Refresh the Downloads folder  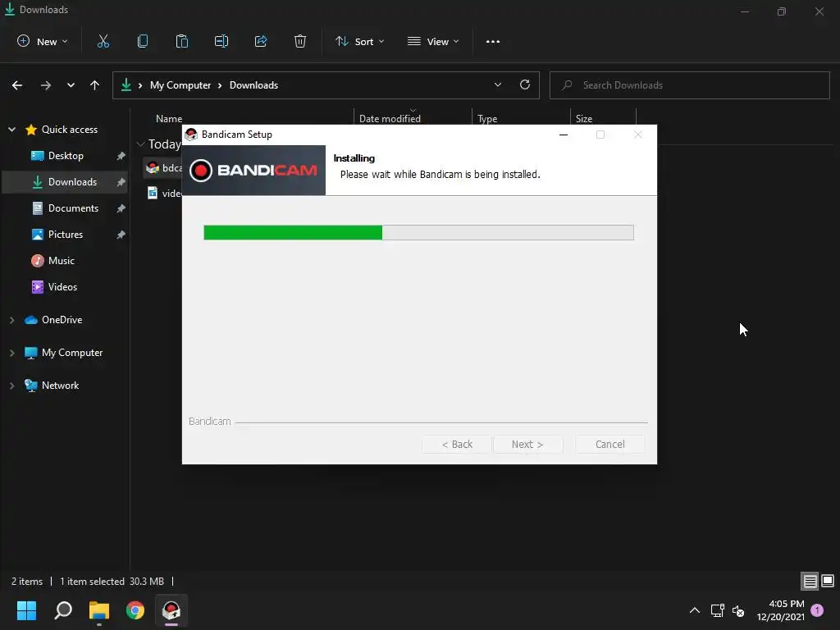(x=525, y=84)
